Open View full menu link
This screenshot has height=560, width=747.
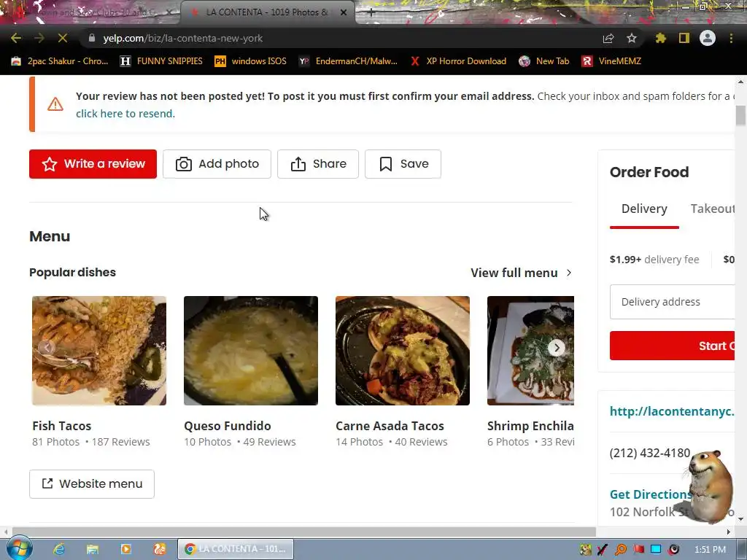tap(514, 273)
